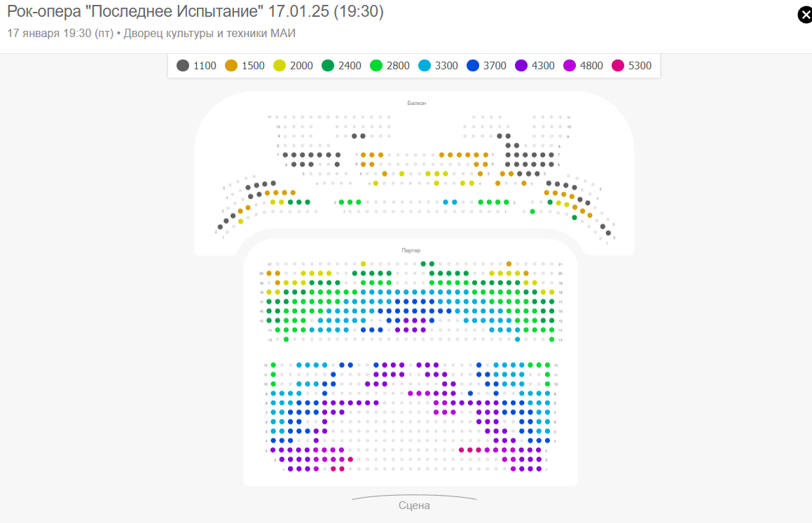Select the light blue seat in parterre row 13
This screenshot has width=812, height=523.
[x=517, y=340]
